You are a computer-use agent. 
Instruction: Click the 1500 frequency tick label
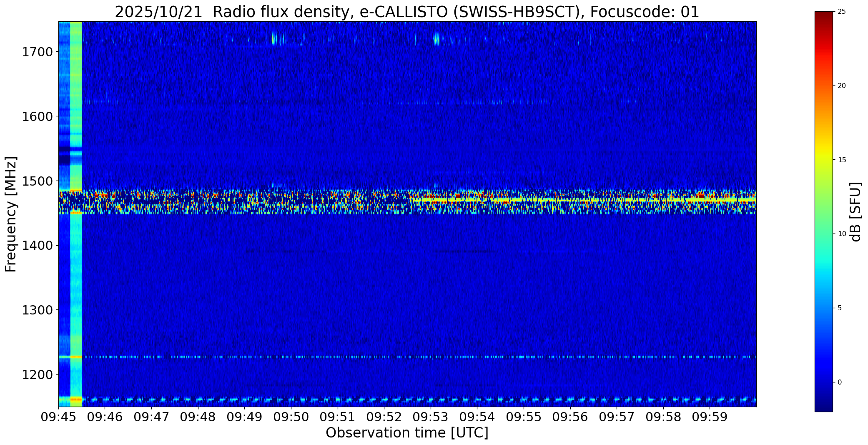point(38,181)
